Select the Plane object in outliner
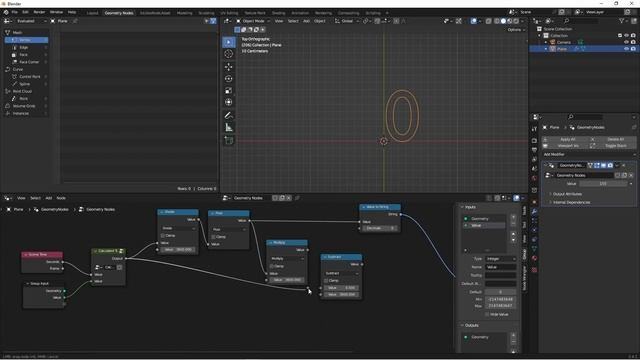Image resolution: width=640 pixels, height=360 pixels. (x=562, y=49)
